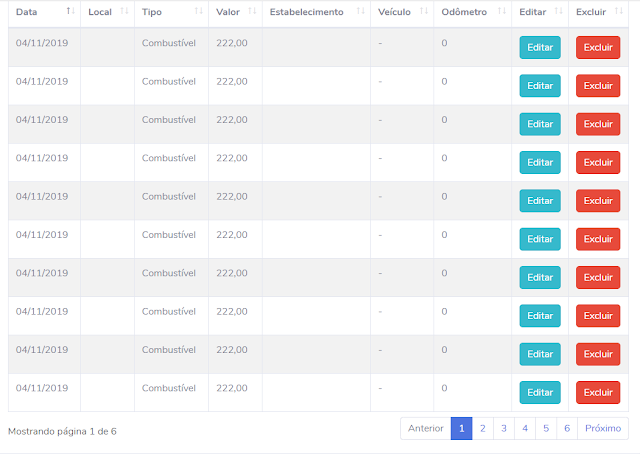This screenshot has width=640, height=454.
Task: Switch to page 5
Action: pos(546,428)
